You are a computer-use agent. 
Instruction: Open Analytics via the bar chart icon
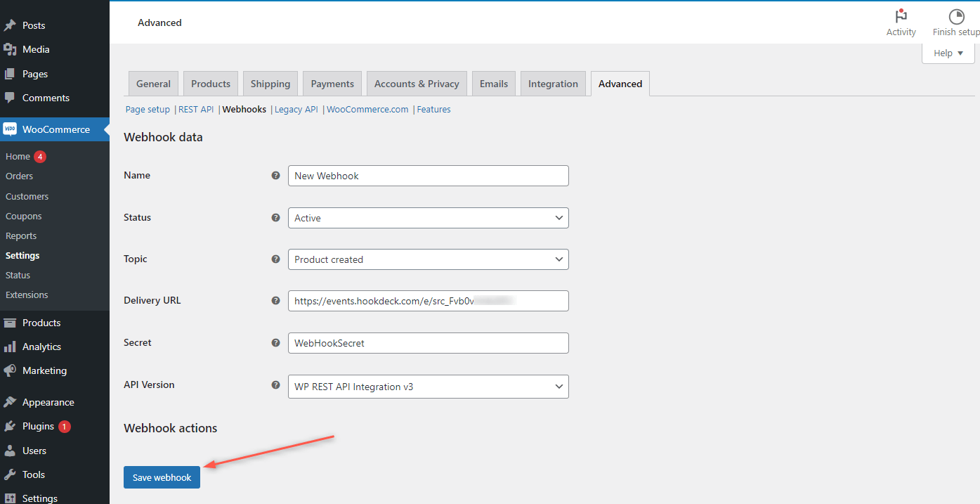tap(11, 347)
